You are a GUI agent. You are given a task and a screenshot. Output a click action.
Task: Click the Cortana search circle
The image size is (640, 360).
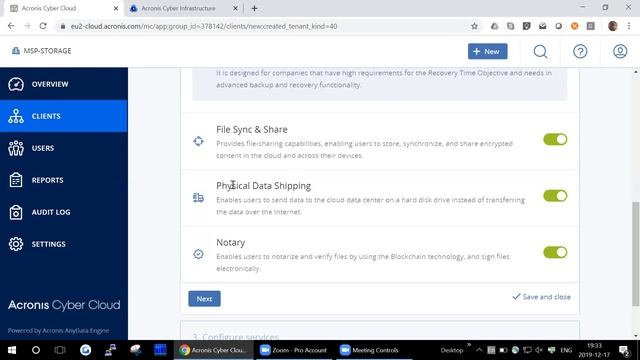36,350
